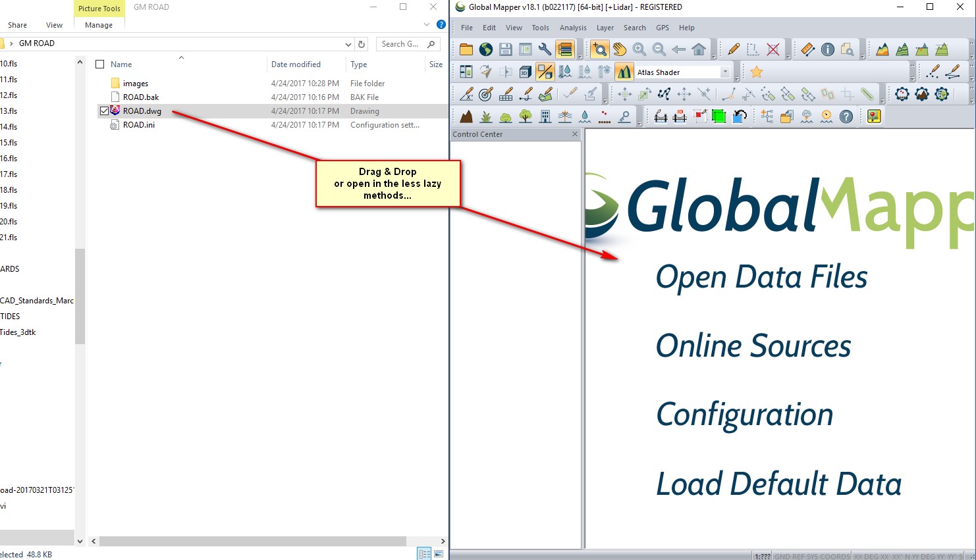This screenshot has height=560, width=976.
Task: Click the building feature icon
Action: tap(545, 116)
